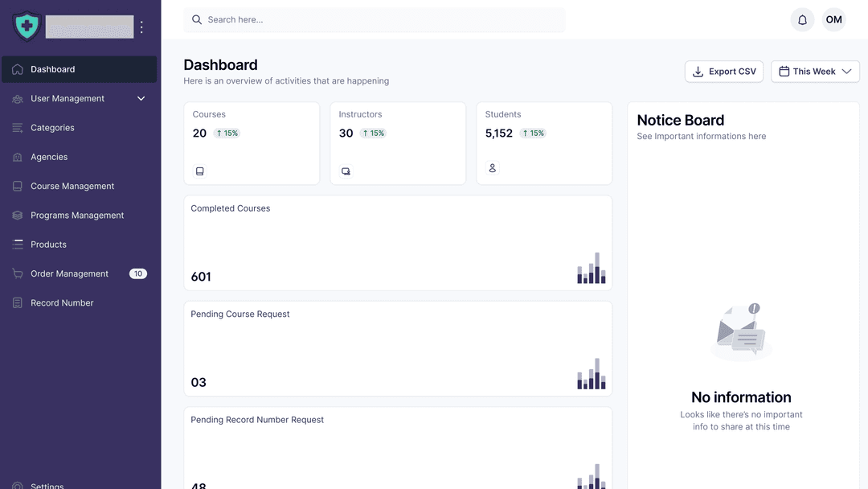Image resolution: width=868 pixels, height=489 pixels.
Task: Click the person icon in Students card
Action: (x=493, y=168)
